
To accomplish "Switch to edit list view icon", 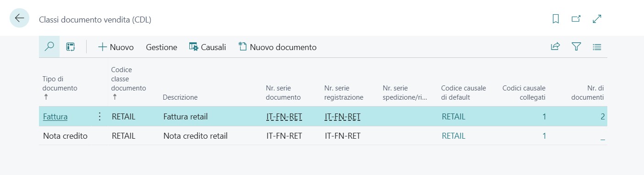I will coord(71,47).
